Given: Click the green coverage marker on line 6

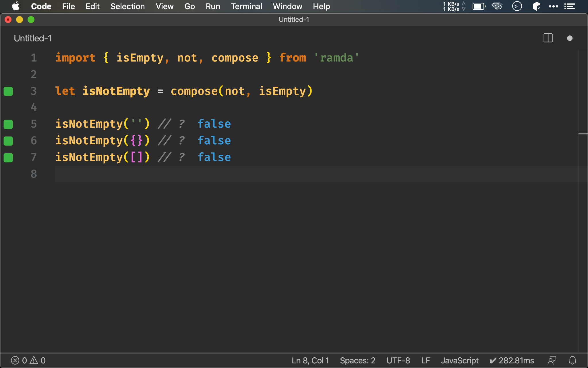Looking at the screenshot, I should pyautogui.click(x=8, y=141).
